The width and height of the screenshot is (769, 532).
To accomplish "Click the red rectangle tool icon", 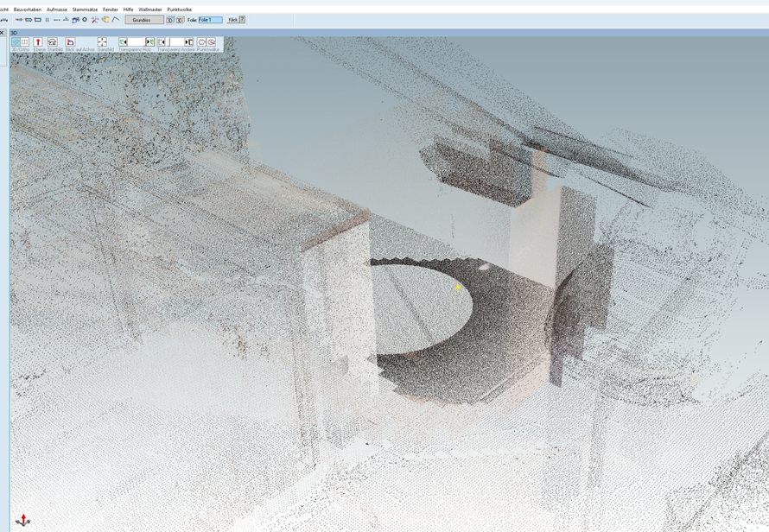I will 38,20.
